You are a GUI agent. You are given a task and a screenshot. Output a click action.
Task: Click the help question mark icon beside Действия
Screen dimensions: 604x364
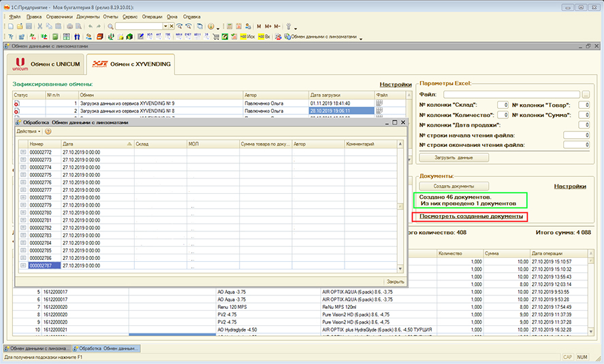pyautogui.click(x=48, y=131)
